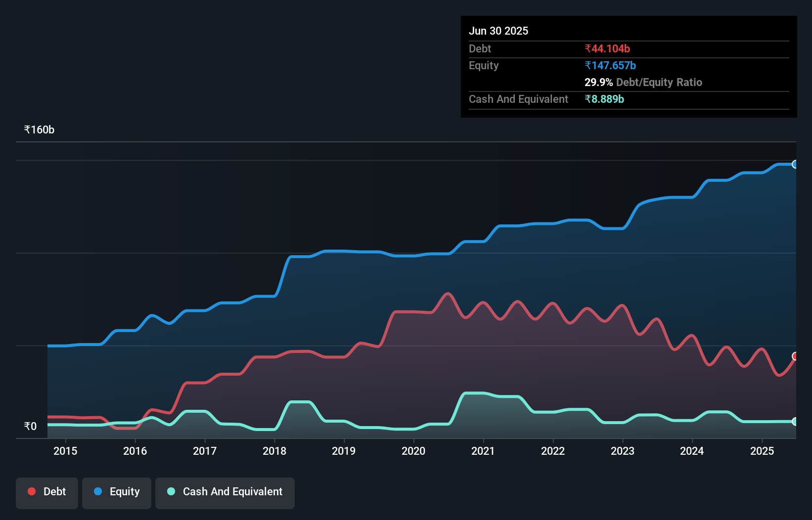This screenshot has height=520, width=812.
Task: Select the white Equity endpoint marker on chart
Action: (x=795, y=164)
